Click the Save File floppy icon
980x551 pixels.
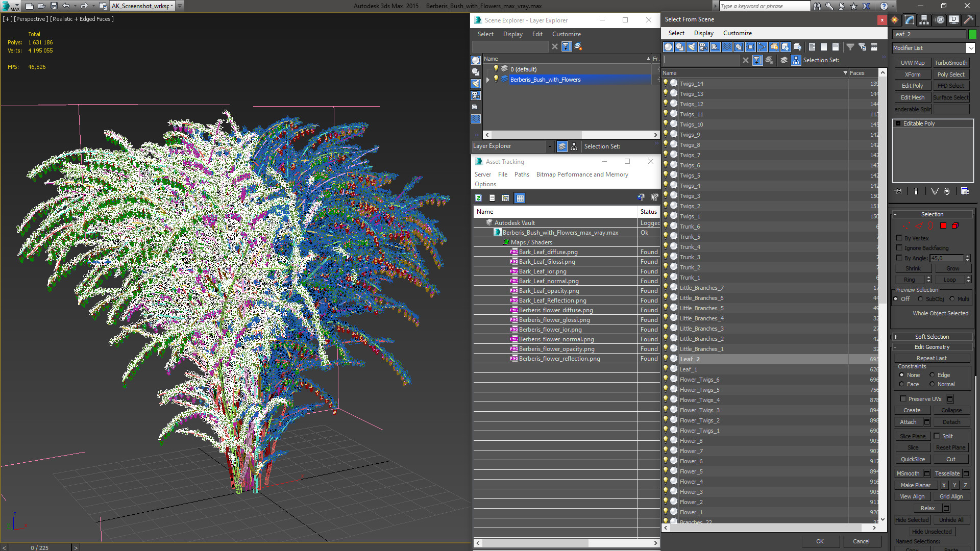54,6
